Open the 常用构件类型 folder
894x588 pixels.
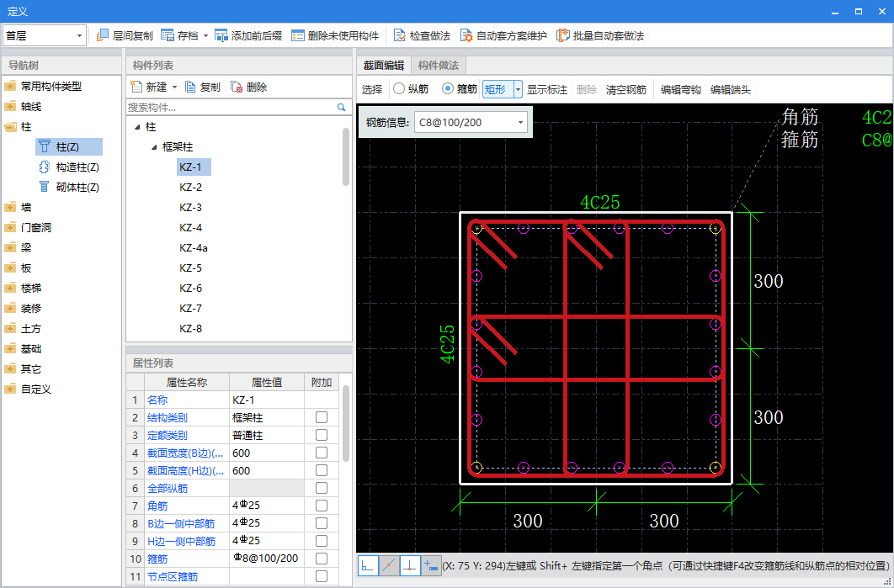tap(10, 87)
